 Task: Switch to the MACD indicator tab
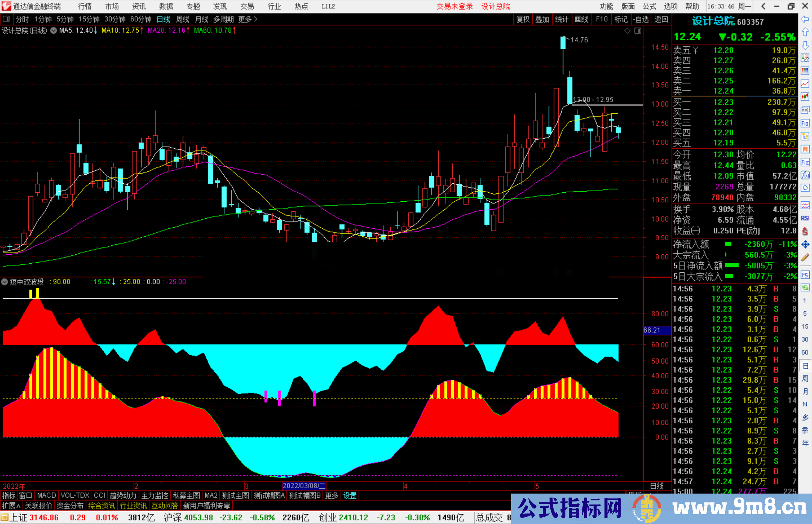[46, 495]
